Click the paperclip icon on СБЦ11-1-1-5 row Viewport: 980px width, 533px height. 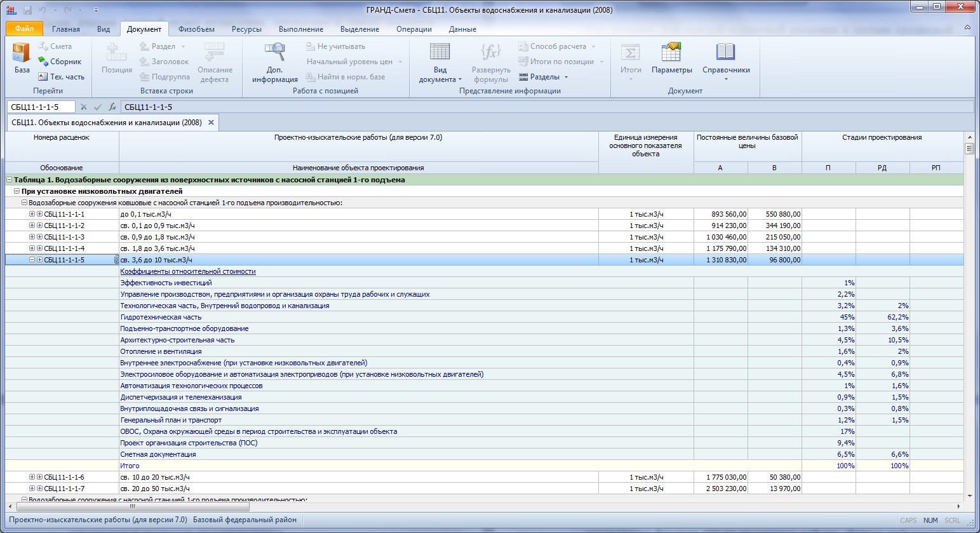point(116,260)
